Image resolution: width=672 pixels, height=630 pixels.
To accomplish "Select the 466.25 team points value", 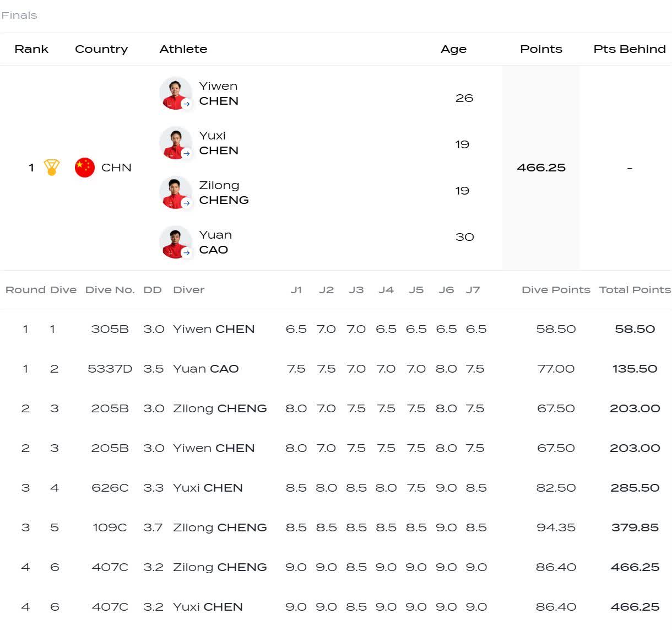I will coord(541,168).
